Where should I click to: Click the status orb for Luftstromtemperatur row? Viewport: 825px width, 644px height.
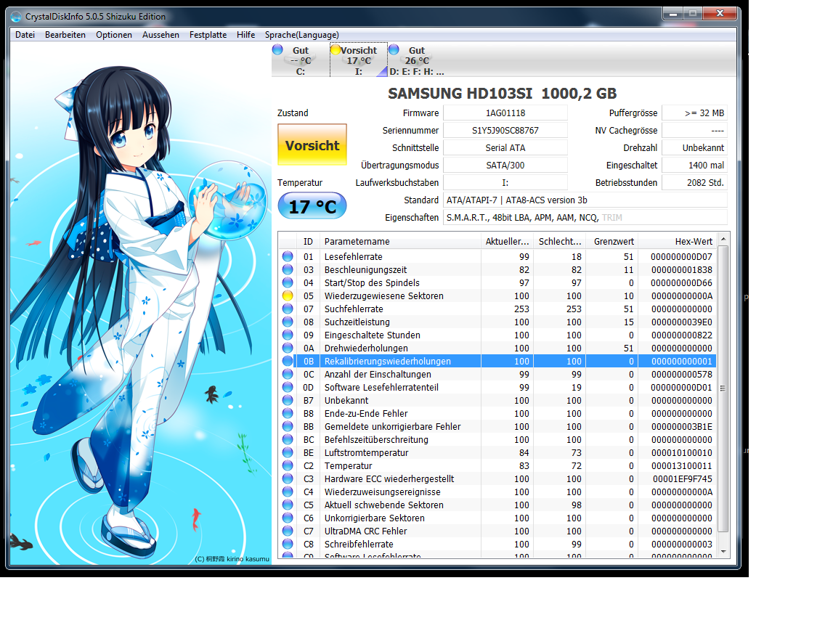[x=288, y=452]
